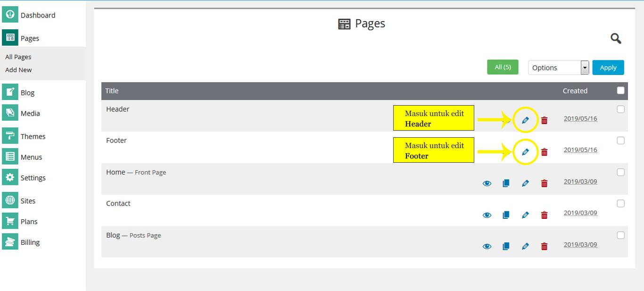644x291 pixels.
Task: Click the Menus list icon in sidebar
Action: point(10,157)
